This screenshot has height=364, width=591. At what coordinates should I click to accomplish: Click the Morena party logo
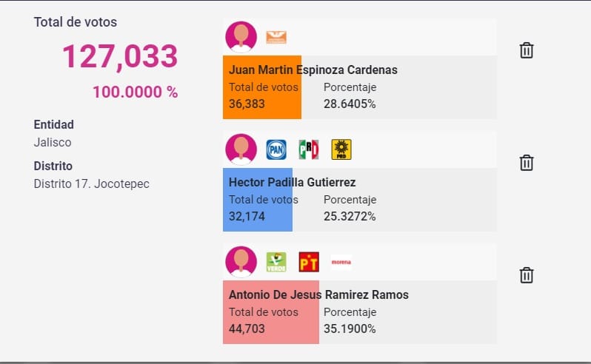tap(341, 262)
